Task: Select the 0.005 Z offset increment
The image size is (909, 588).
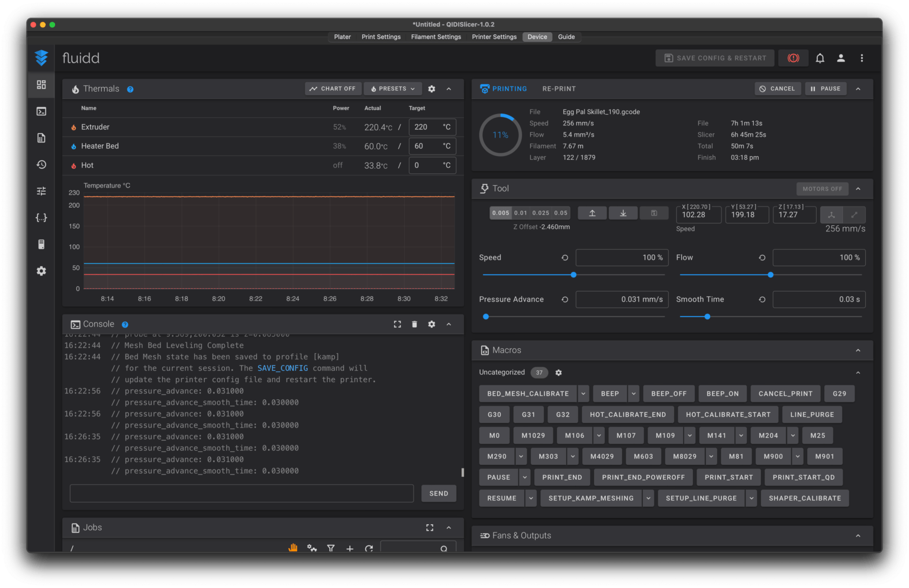Action: point(501,213)
